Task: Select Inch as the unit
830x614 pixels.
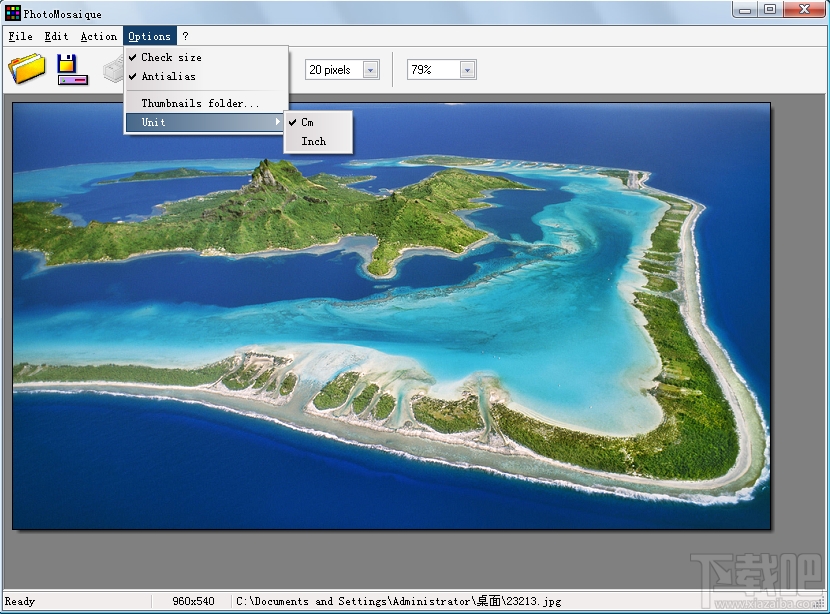Action: pos(318,141)
